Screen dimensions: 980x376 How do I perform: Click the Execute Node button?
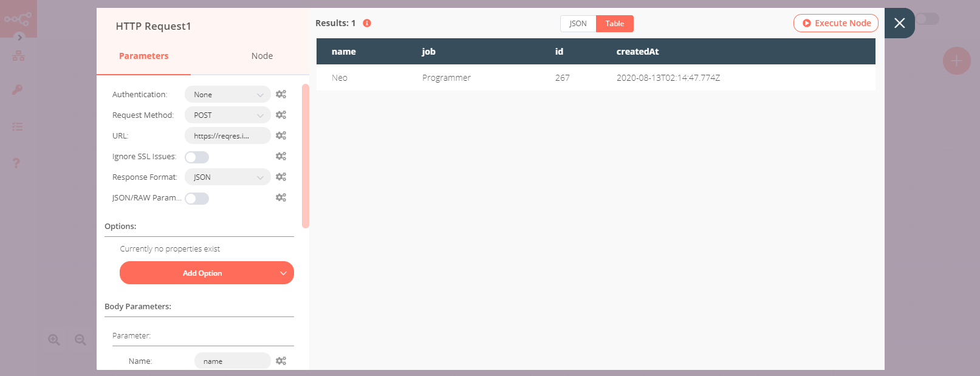point(835,23)
